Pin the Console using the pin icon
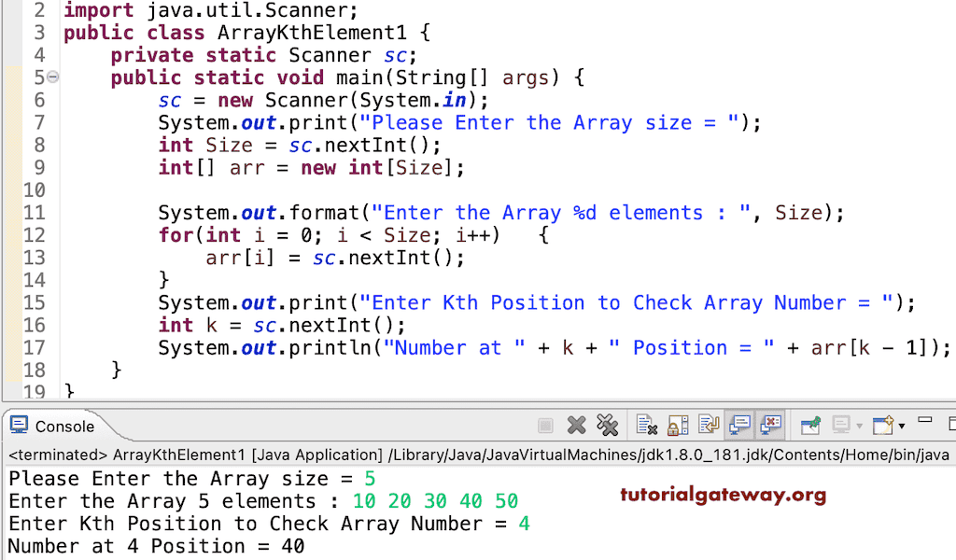 coord(809,425)
